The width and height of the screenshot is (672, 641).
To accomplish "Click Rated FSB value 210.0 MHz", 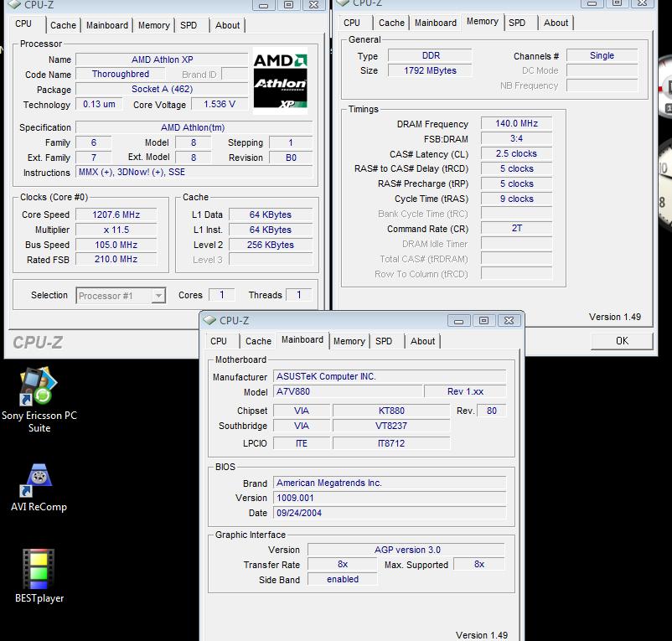I will coord(116,259).
